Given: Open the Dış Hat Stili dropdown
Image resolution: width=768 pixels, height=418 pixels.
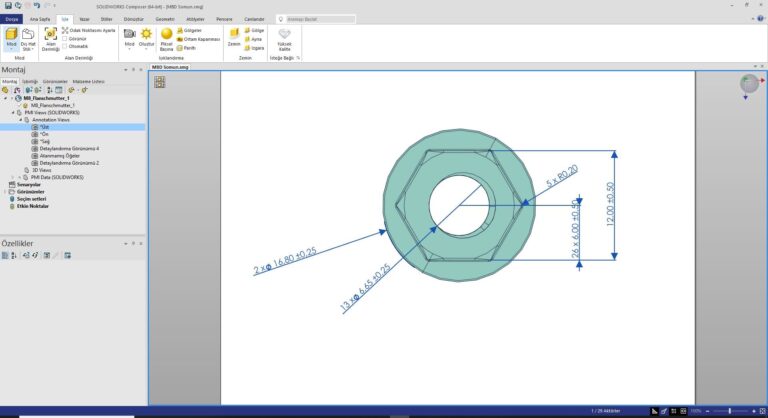Looking at the screenshot, I should 29,40.
